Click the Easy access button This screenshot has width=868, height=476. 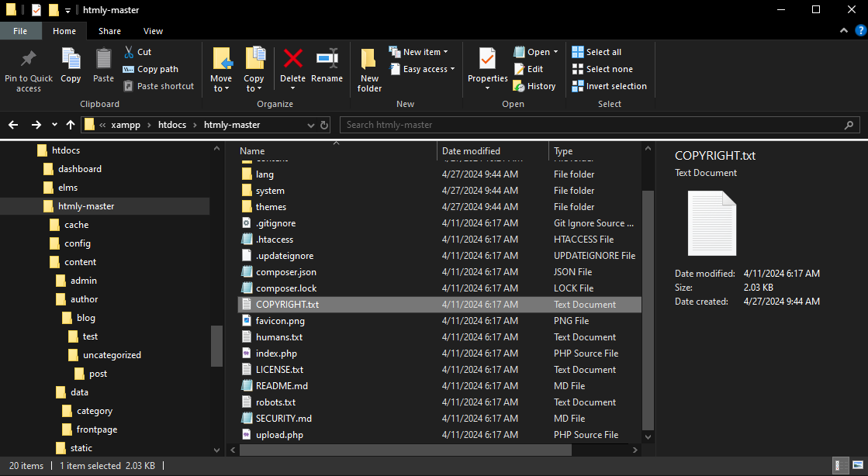pos(420,68)
